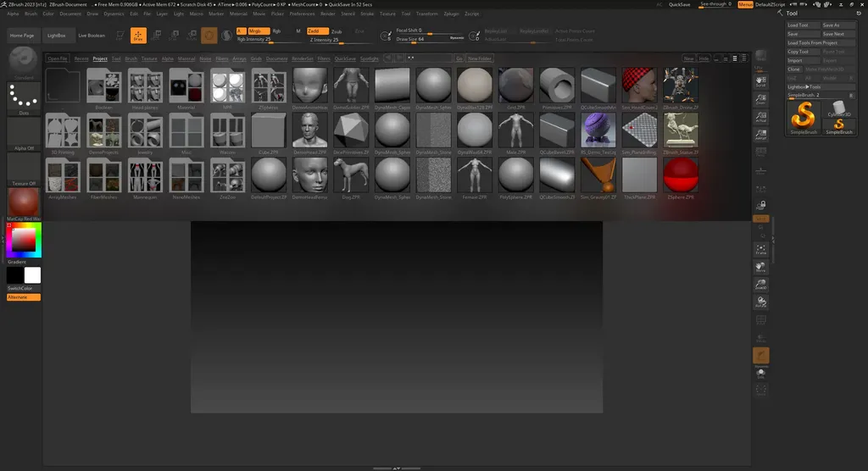The width and height of the screenshot is (868, 471).
Task: Open the Preferences menu
Action: (303, 14)
